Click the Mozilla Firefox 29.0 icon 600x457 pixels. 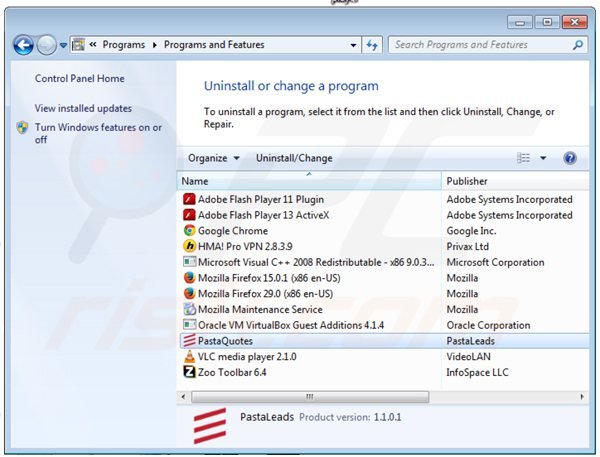189,294
